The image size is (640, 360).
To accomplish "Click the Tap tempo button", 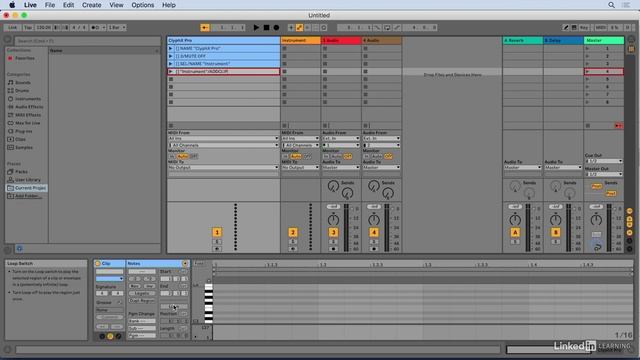I will 28,27.
